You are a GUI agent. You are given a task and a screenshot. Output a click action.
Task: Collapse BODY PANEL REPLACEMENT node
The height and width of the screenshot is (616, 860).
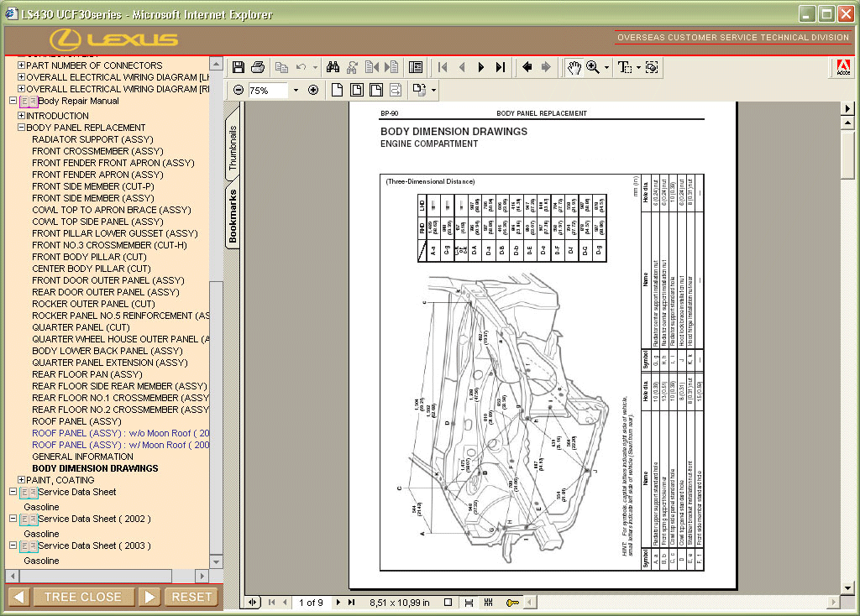point(21,128)
